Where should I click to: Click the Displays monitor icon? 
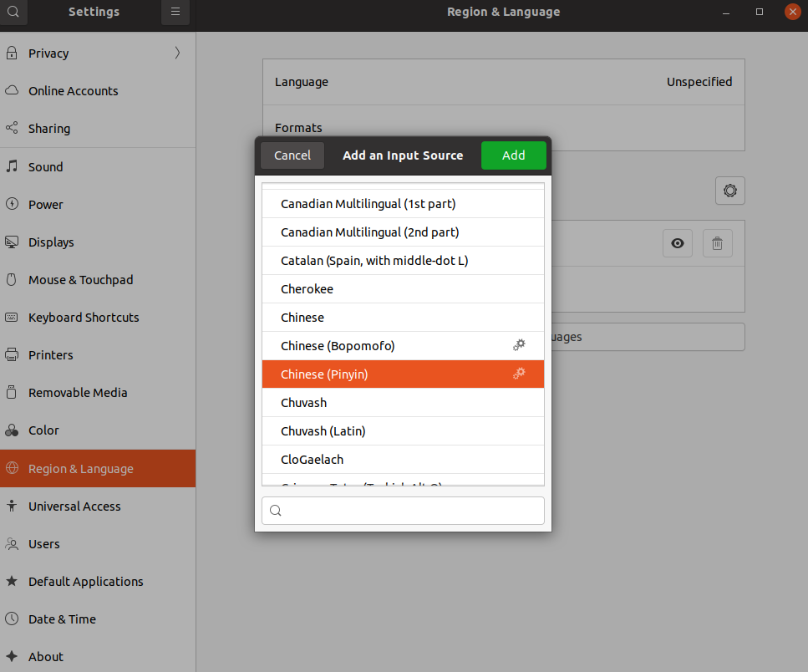12,242
